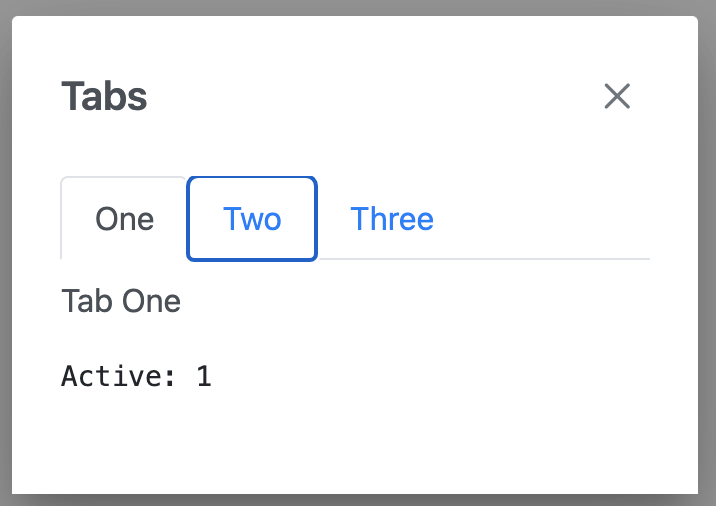The image size is (716, 506).
Task: Close the Tabs dialog with the X icon
Action: coord(617,96)
